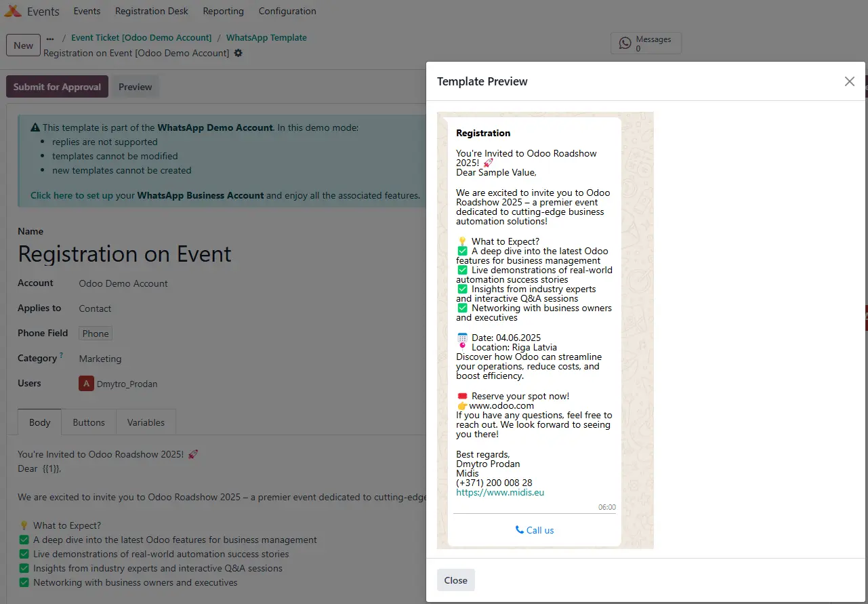Click the Dmytro_Prodan user avatar
868x604 pixels.
pos(86,384)
